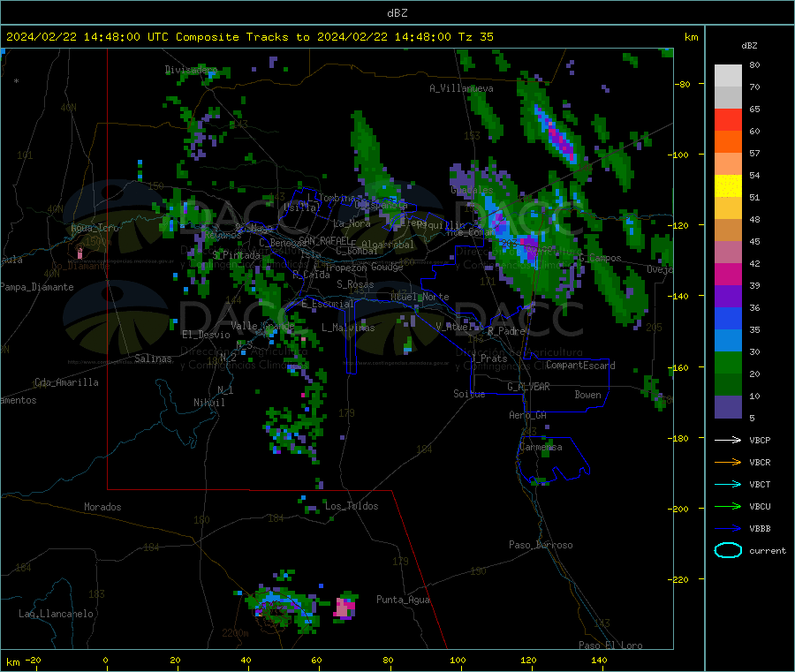This screenshot has height=672, width=795.
Task: Click the 'VBBB' legend label
Action: (x=760, y=529)
